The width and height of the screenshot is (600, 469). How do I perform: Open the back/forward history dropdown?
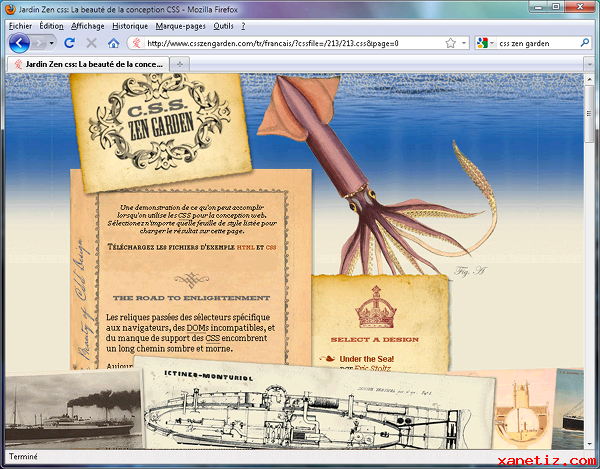point(51,43)
